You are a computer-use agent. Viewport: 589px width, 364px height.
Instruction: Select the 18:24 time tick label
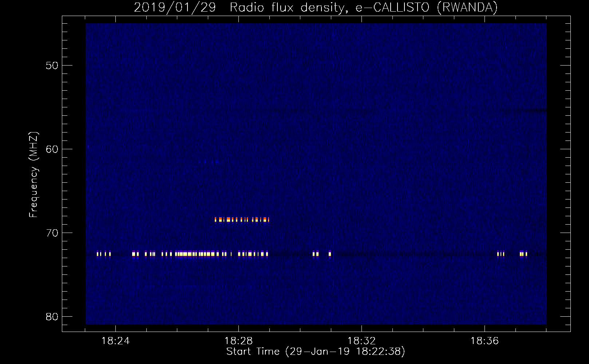tap(115, 341)
